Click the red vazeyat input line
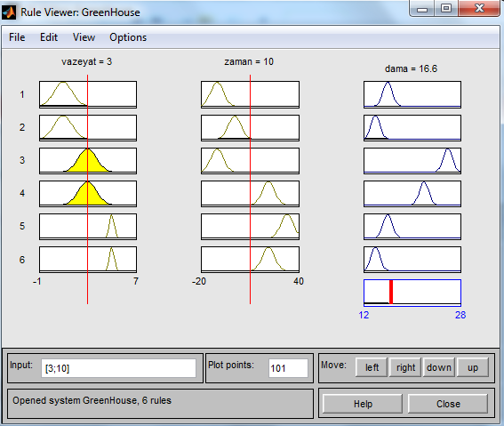 87,189
